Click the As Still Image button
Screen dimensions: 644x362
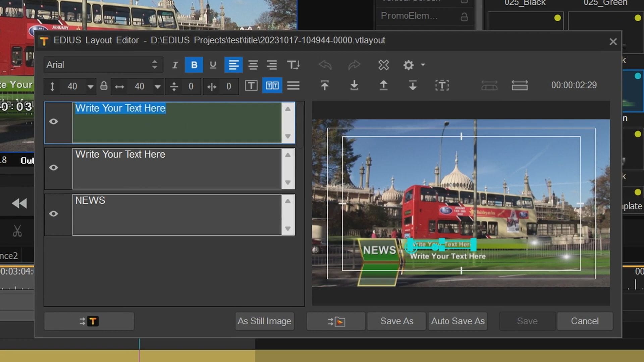[x=264, y=321]
